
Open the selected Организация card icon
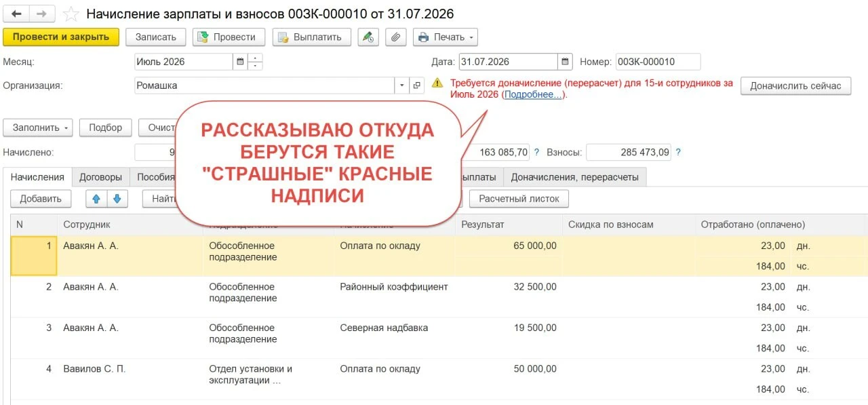coord(417,85)
